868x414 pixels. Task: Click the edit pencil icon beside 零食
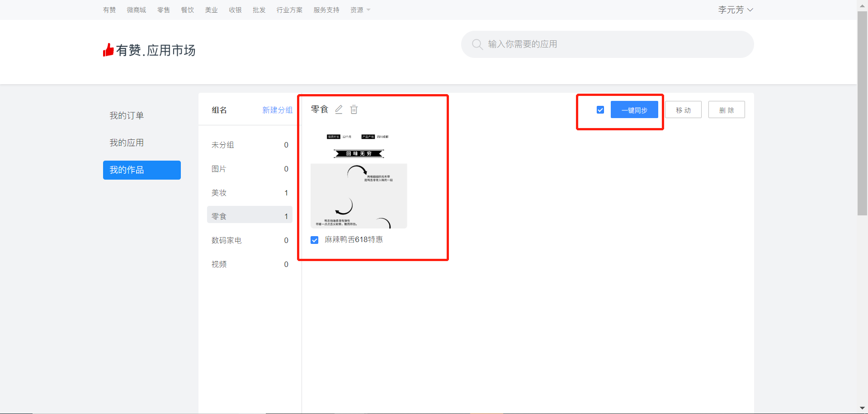point(339,109)
